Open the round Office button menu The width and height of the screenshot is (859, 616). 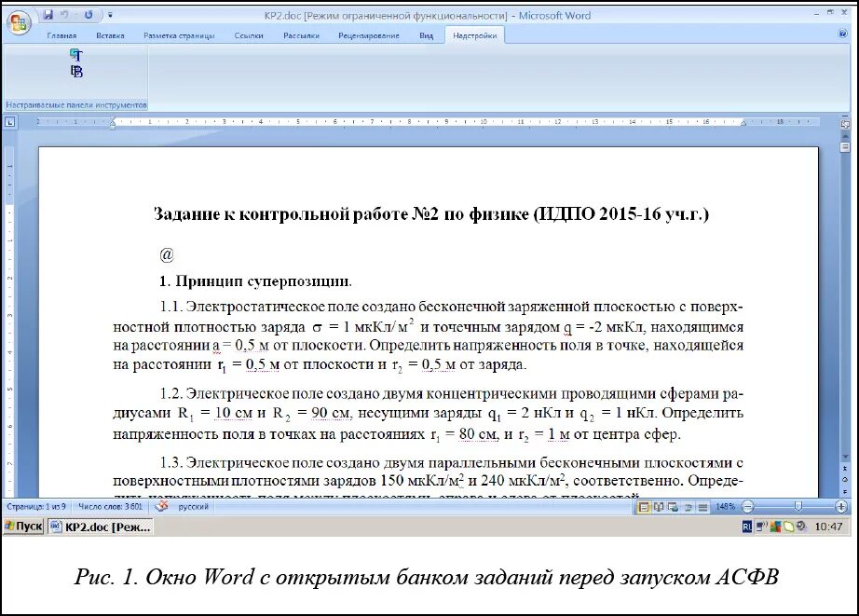[19, 22]
